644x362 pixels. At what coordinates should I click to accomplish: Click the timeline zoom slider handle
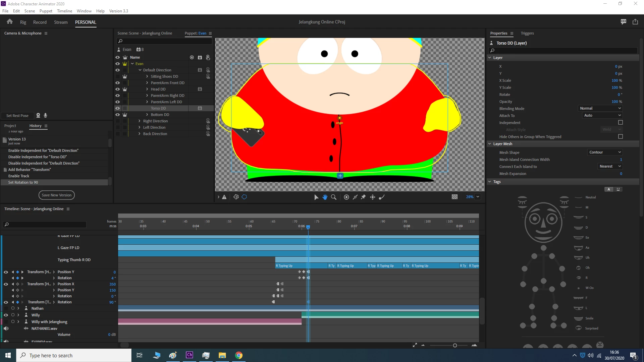[455, 345]
